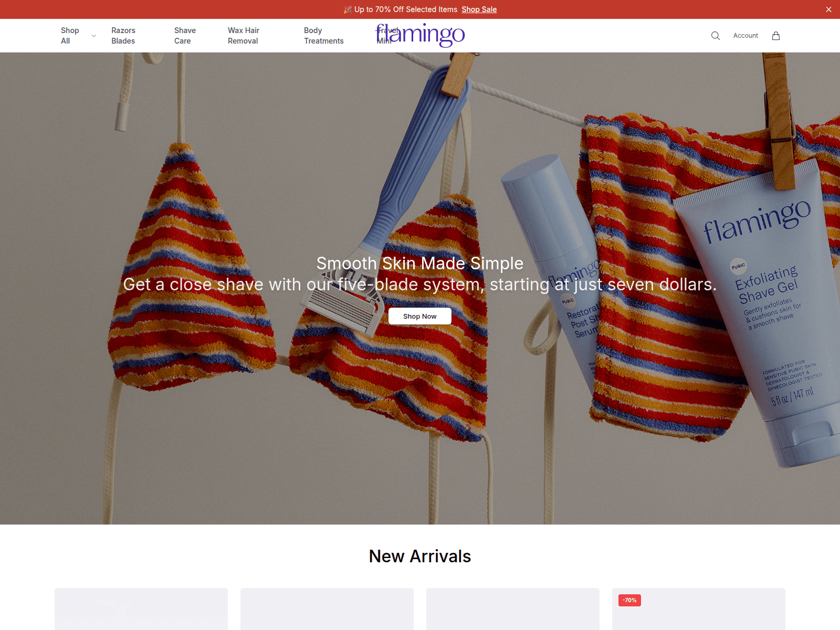Open the Account link
The image size is (840, 630).
pyautogui.click(x=745, y=36)
